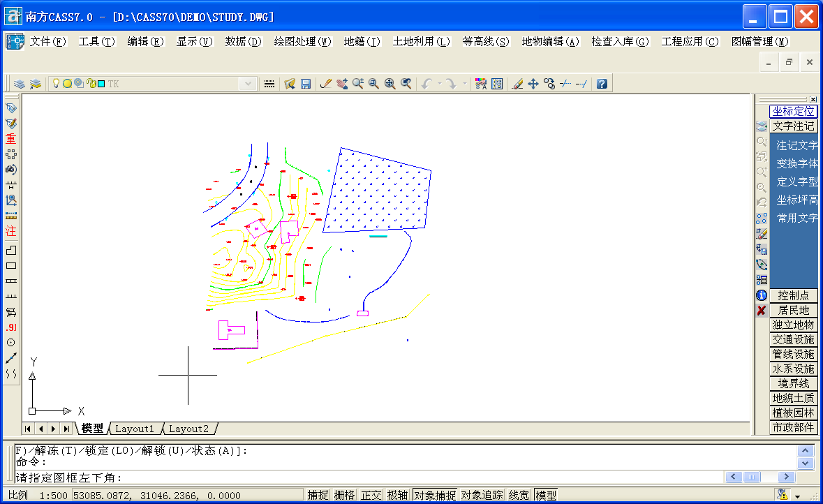The width and height of the screenshot is (823, 504).
Task: Select the rectangle tool in left toolbar
Action: click(11, 266)
